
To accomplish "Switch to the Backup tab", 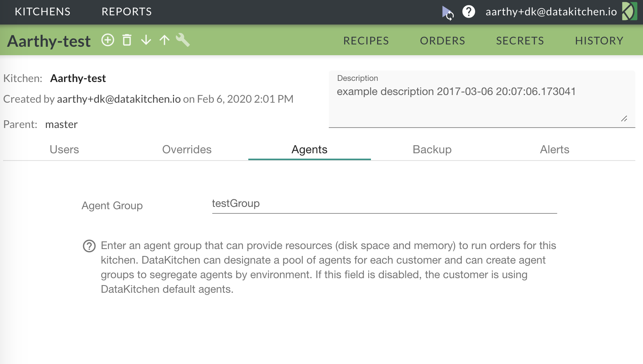I will (432, 149).
